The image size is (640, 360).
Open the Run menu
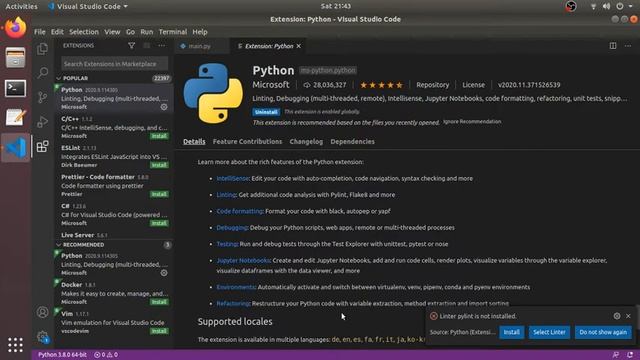click(147, 32)
